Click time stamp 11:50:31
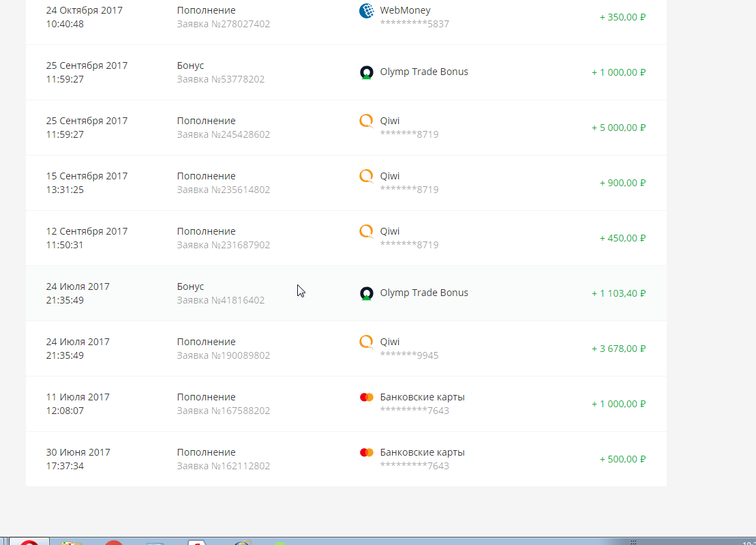The width and height of the screenshot is (756, 545). 65,245
